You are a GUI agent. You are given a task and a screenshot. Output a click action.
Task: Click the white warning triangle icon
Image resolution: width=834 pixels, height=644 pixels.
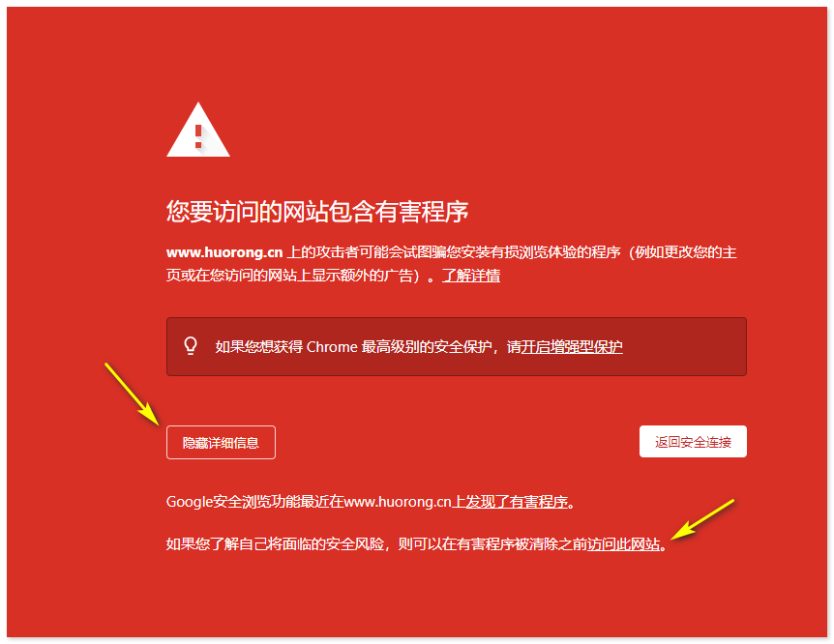click(198, 130)
